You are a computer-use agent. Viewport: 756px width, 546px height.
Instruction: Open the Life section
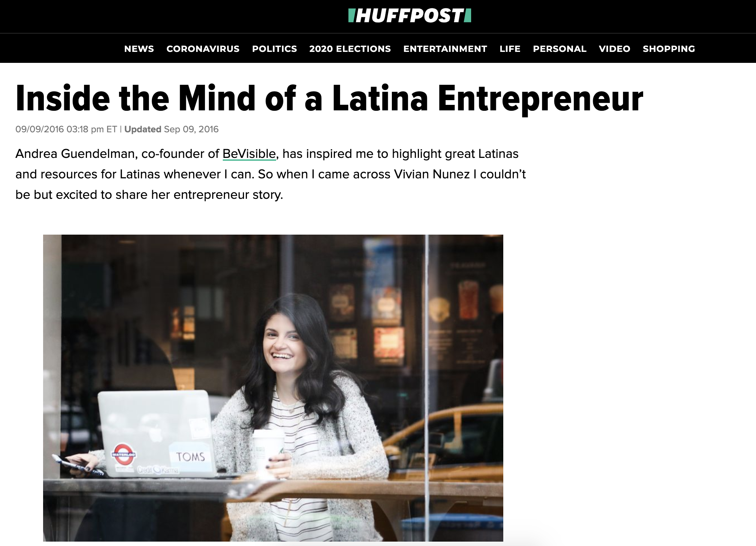510,49
